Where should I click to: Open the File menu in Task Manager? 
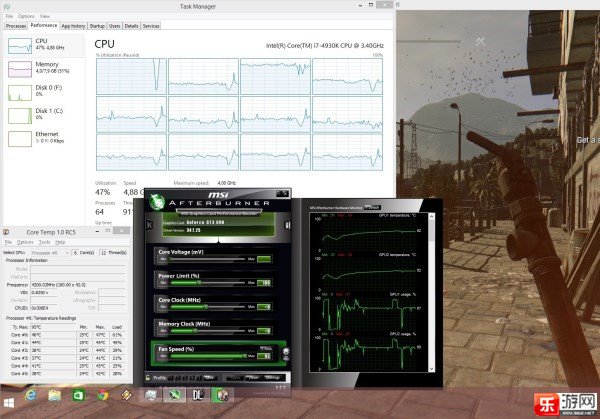tap(9, 16)
